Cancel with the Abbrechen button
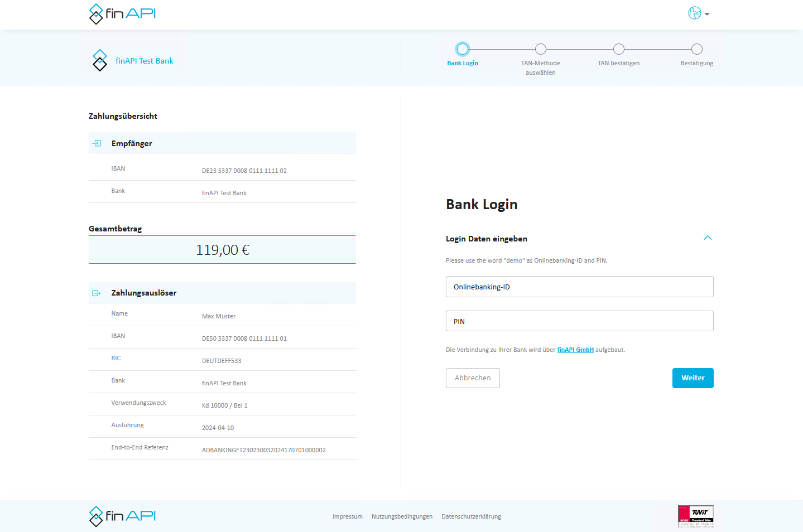Image resolution: width=803 pixels, height=532 pixels. pyautogui.click(x=473, y=378)
